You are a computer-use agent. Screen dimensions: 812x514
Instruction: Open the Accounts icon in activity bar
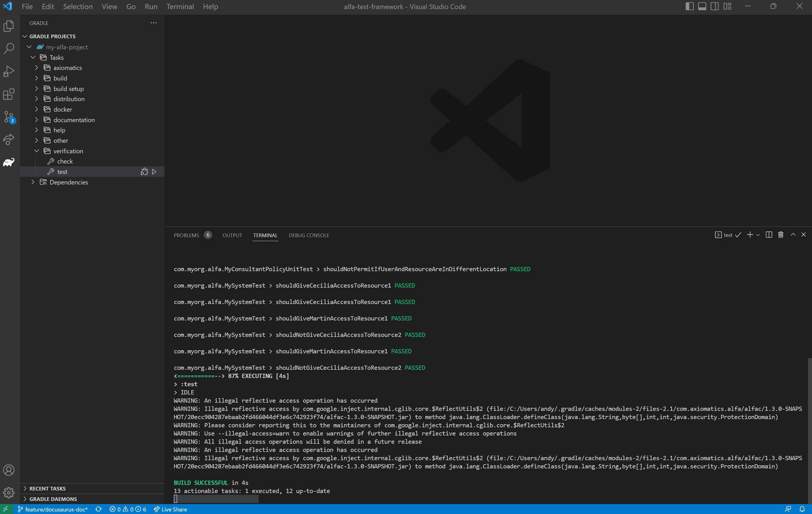point(8,470)
